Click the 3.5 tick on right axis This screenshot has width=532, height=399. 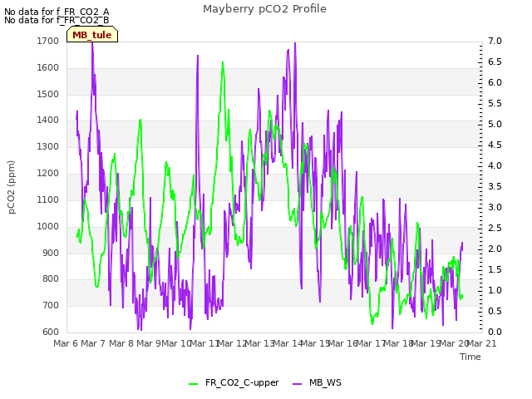pyautogui.click(x=495, y=186)
